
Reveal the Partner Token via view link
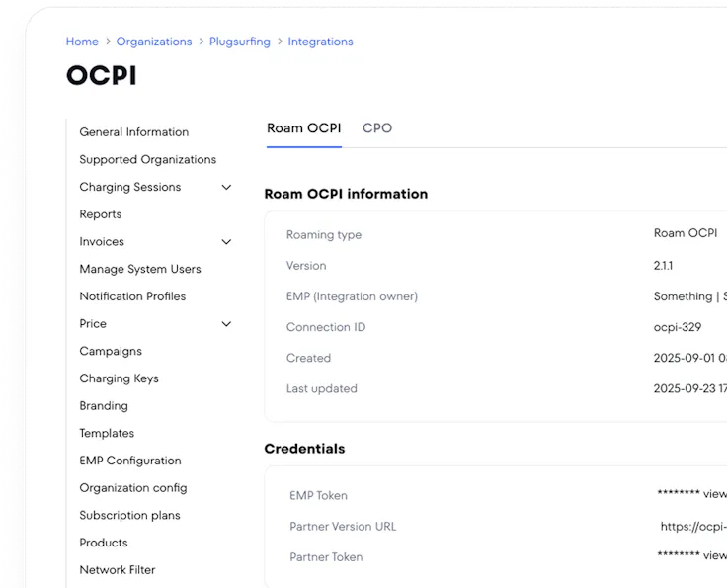tap(715, 555)
